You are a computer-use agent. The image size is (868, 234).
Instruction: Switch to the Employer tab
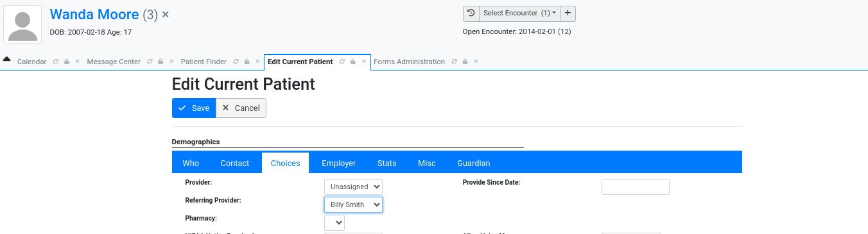339,163
